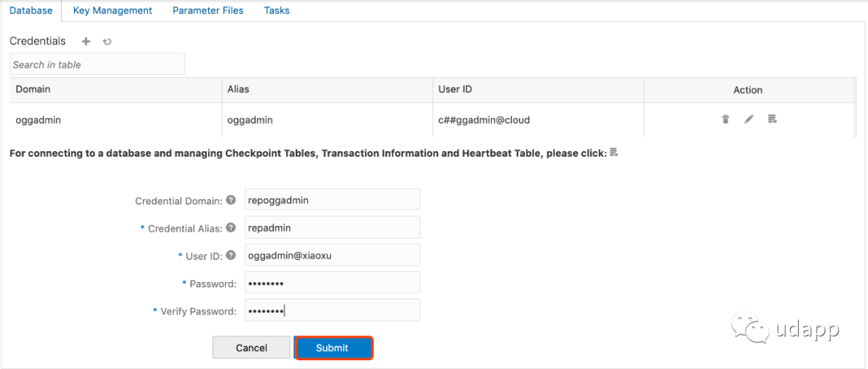Open the Key Management tab
Viewport: 868px width, 369px height.
113,10
